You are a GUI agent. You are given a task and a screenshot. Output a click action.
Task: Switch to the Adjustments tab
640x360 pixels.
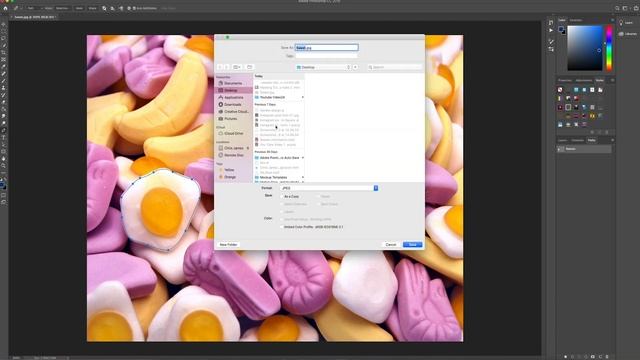584,80
